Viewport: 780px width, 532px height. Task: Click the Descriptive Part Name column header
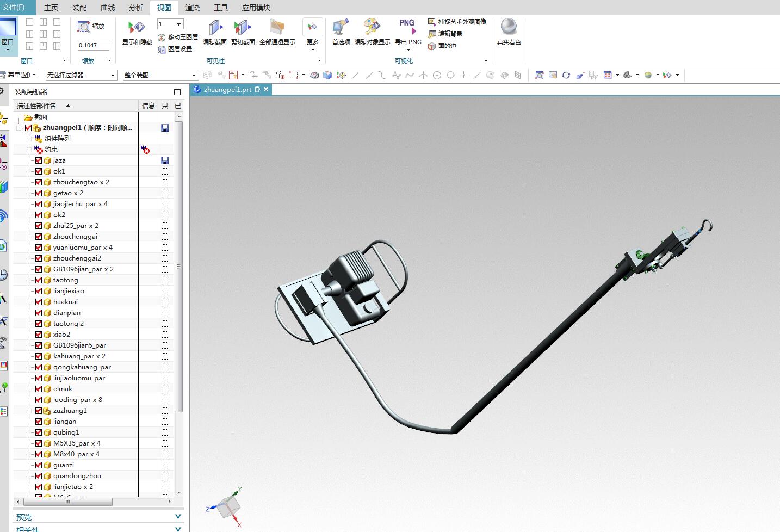click(x=76, y=106)
